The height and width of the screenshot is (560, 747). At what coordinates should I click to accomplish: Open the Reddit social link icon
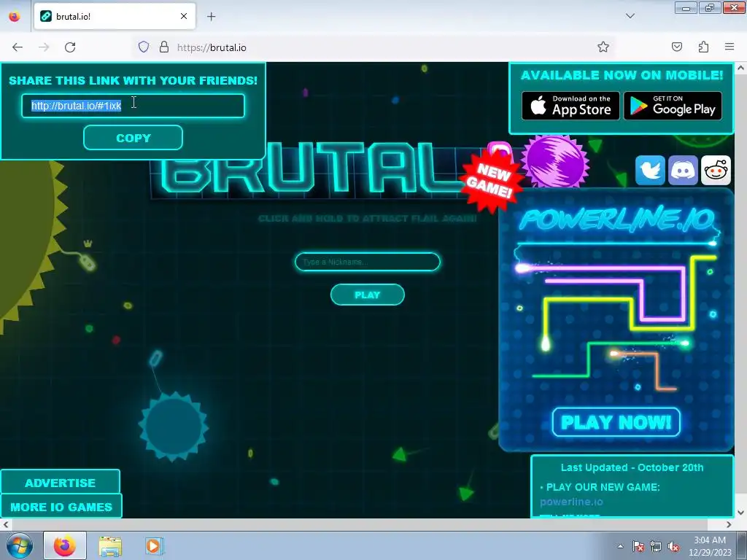click(x=716, y=170)
